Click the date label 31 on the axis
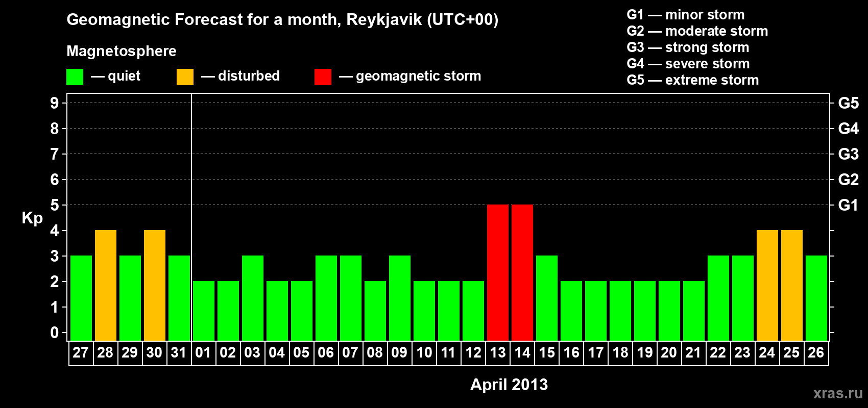Screen dimensions: 868x408 point(179,352)
